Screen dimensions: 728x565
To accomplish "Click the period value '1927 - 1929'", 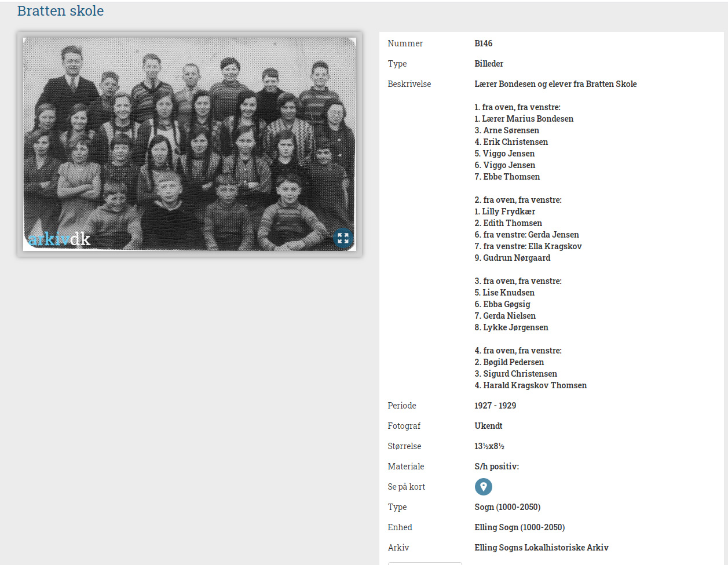I will 495,406.
